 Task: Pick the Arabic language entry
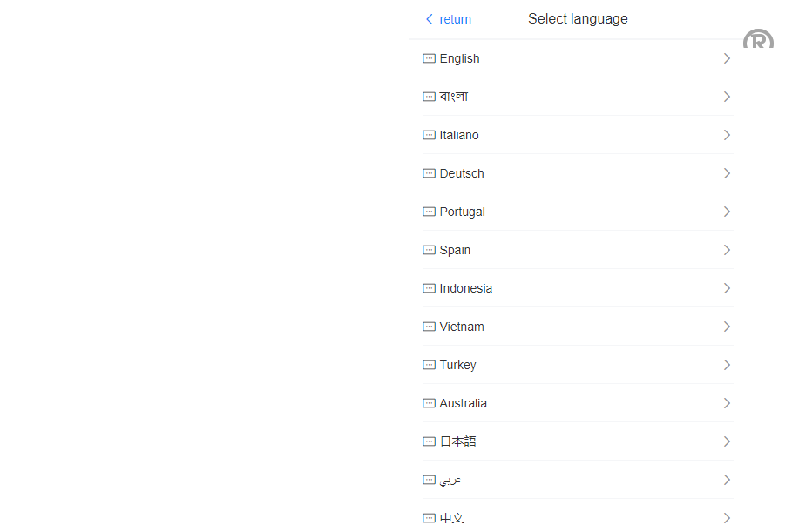tap(450, 480)
